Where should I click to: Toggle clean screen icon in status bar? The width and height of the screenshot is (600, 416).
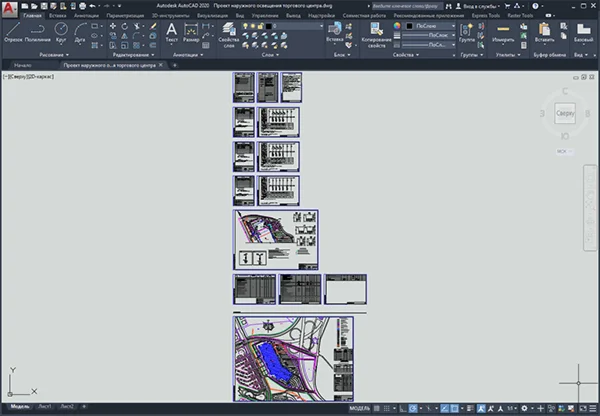[583, 409]
